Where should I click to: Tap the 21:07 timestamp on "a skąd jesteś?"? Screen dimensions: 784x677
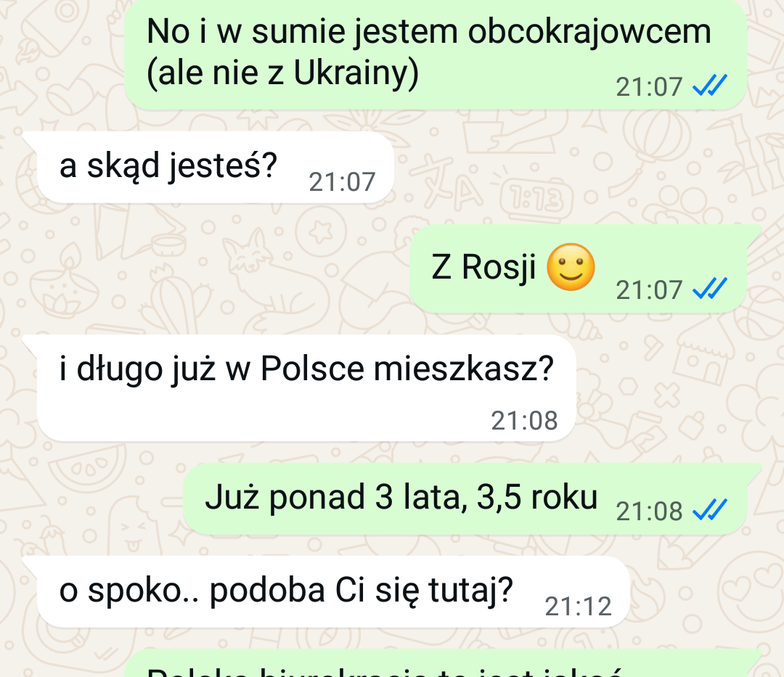(342, 182)
